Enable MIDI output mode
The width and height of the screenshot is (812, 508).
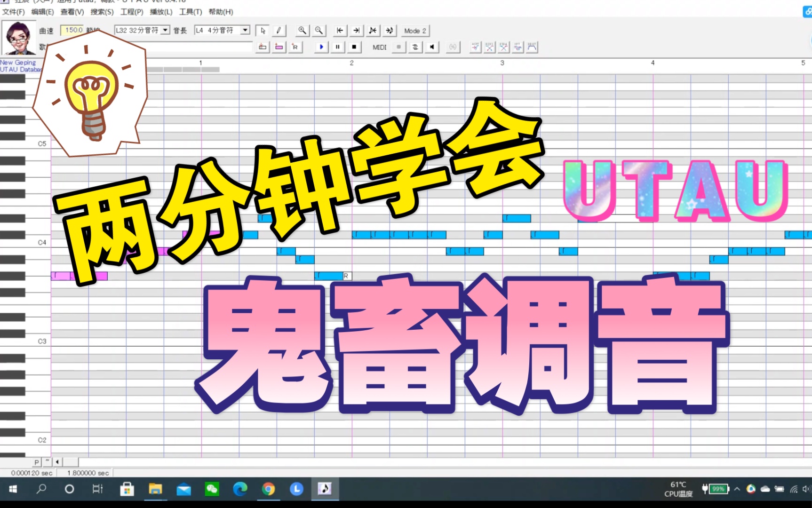click(398, 47)
